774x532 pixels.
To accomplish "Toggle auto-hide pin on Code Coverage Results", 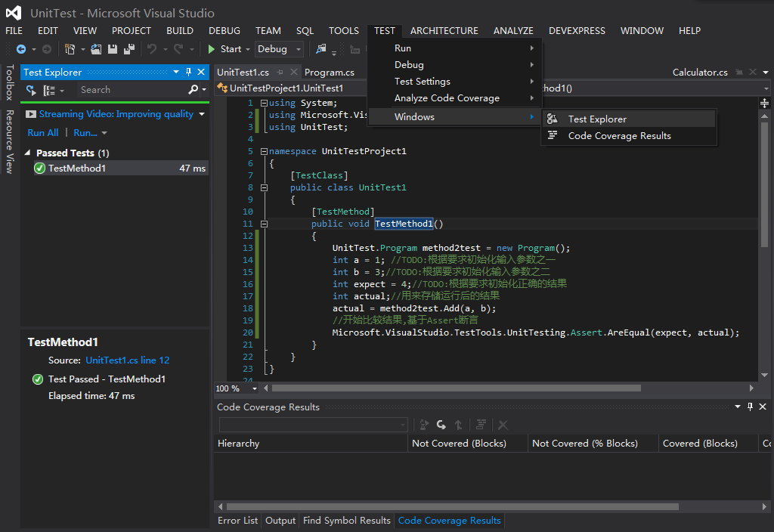I will (750, 407).
